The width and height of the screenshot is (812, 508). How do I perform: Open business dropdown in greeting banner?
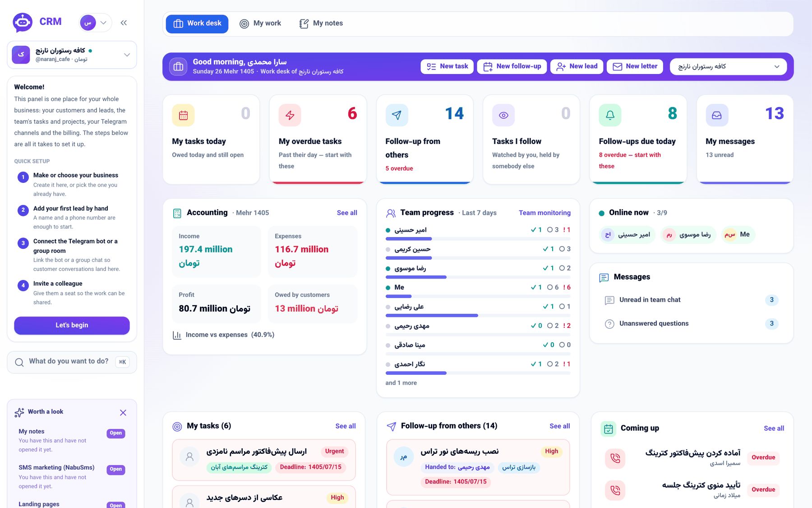(728, 66)
